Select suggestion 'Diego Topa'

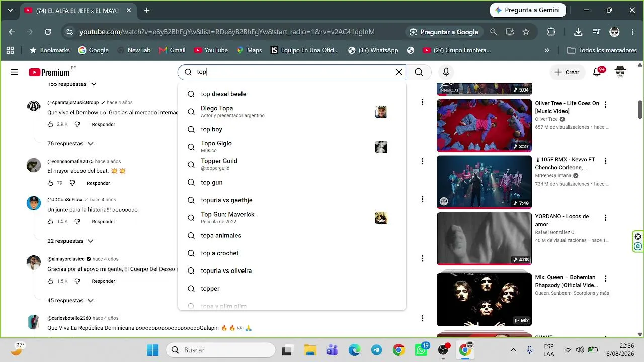click(292, 111)
